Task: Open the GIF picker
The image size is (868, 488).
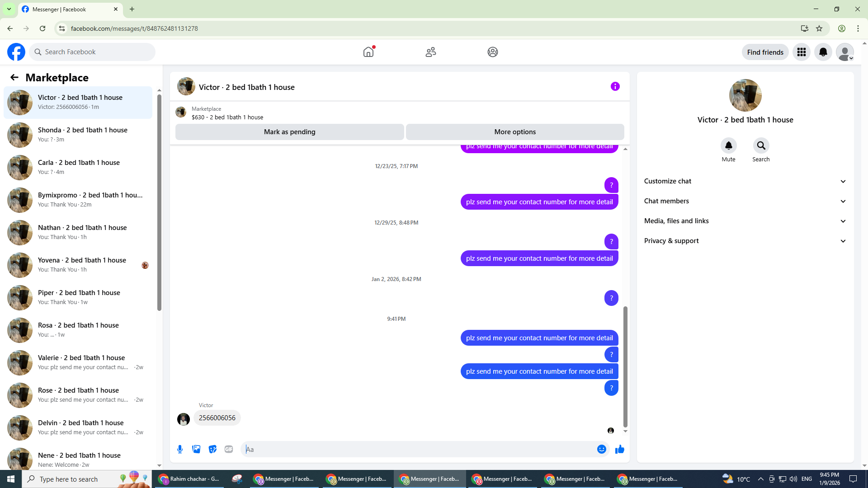Action: (229, 449)
